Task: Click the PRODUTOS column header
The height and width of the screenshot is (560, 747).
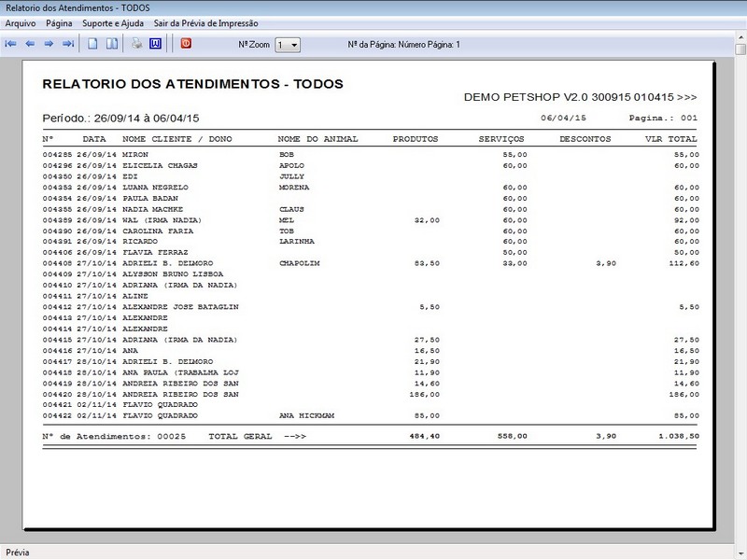Action: point(416,139)
